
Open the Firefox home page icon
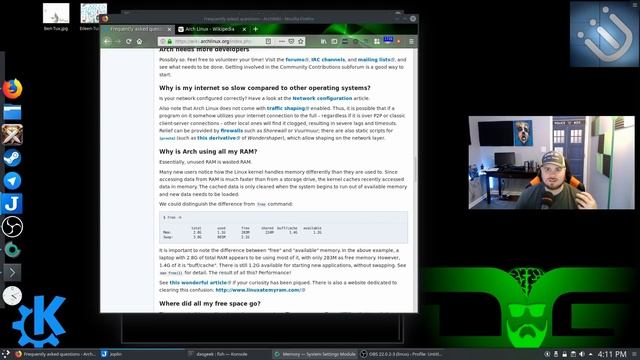[x=140, y=41]
